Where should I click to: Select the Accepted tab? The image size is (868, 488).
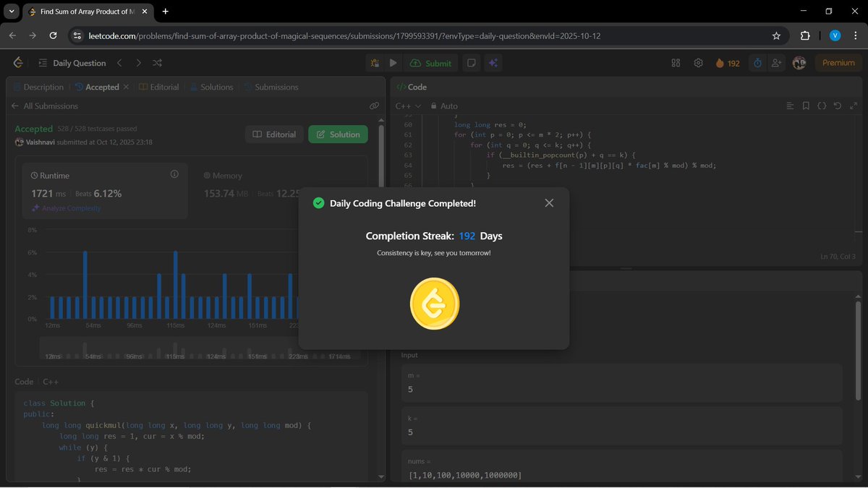pos(97,87)
